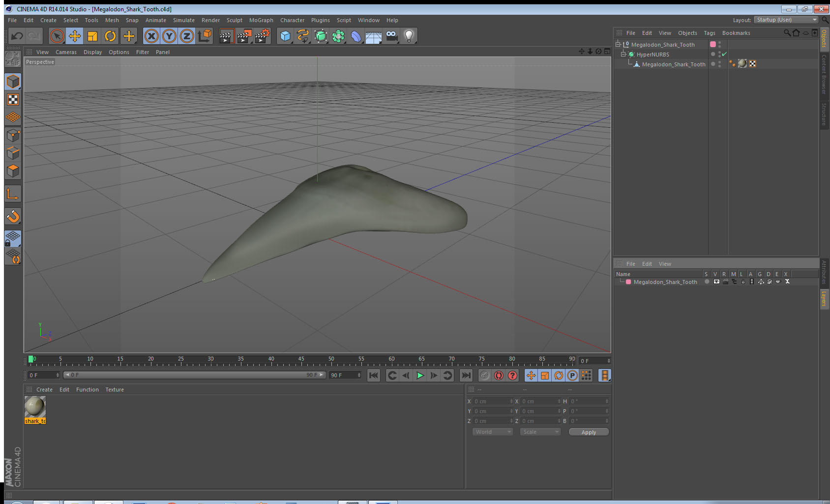Render to Picture Viewer
Viewport: 830px width, 504px height.
point(244,36)
